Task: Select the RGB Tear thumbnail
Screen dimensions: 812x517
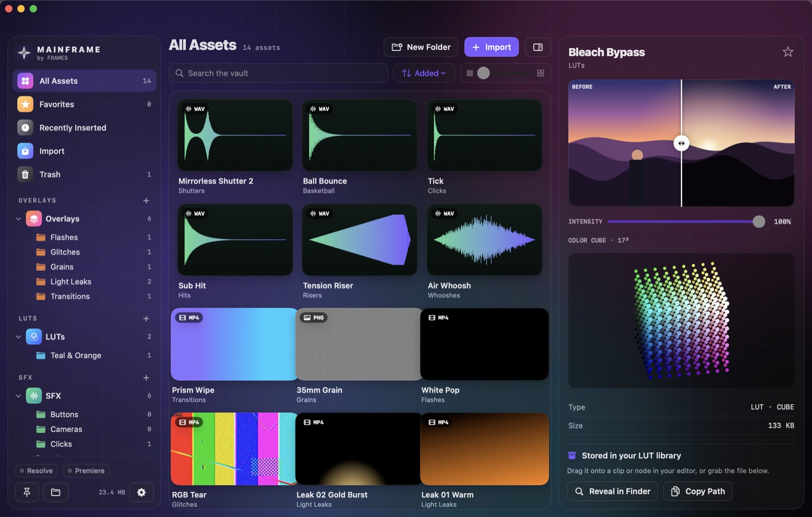Action: 234,449
